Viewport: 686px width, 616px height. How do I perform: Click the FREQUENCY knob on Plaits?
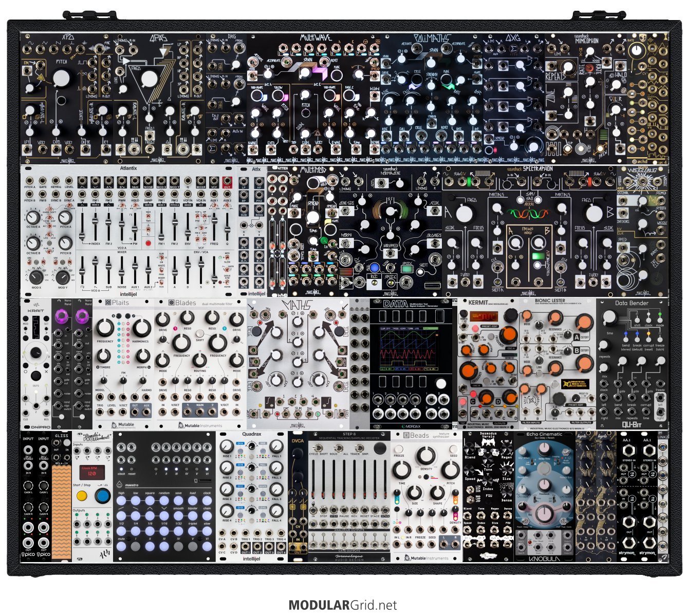[x=105, y=327]
